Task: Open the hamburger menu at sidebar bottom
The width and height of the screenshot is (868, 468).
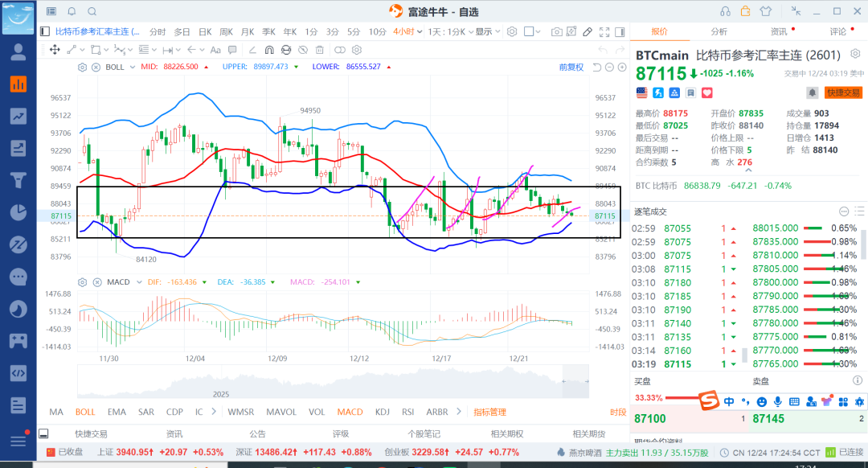Action: click(x=18, y=441)
